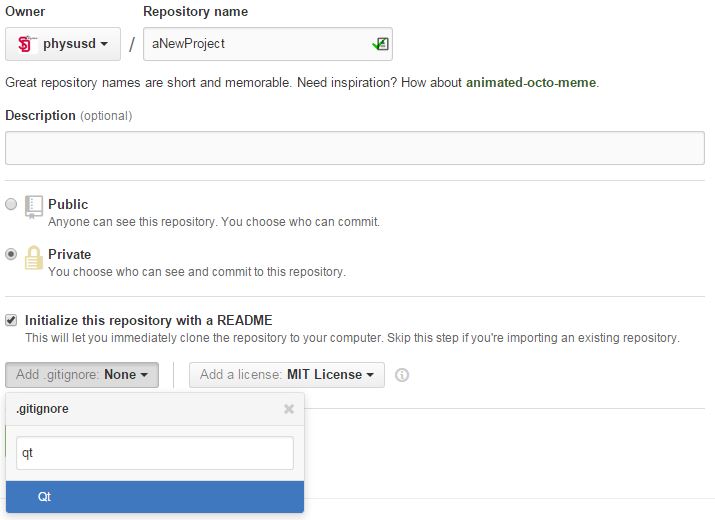Open the physusd owner dropdown
Viewport: 715px width, 520px height.
63,44
